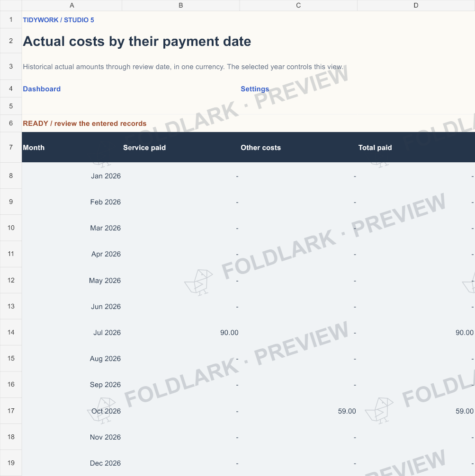This screenshot has width=475, height=476.
Task: Select row 7 via its row number
Action: point(11,147)
